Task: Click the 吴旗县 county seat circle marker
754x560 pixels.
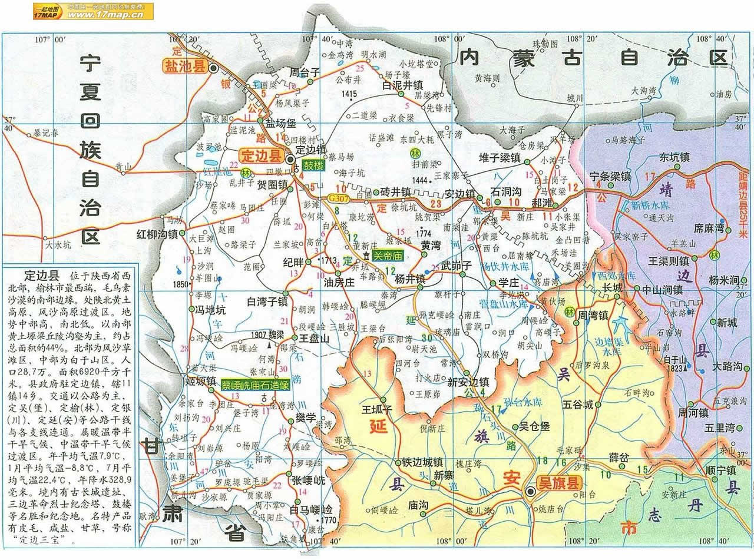Action: click(531, 491)
